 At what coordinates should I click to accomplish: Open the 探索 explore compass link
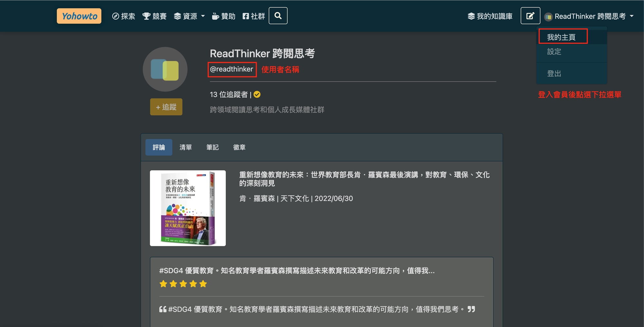pos(124,16)
